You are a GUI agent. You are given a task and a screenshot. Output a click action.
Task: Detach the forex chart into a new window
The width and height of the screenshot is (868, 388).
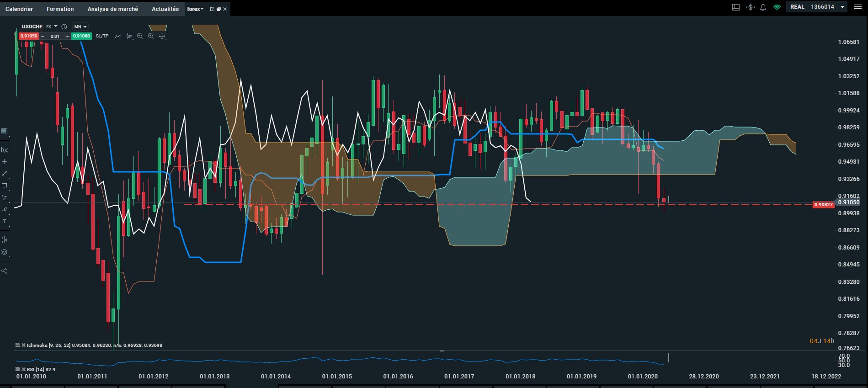(x=212, y=9)
